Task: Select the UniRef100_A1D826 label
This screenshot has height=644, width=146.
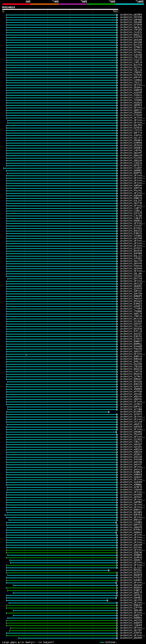Action: 131,103
